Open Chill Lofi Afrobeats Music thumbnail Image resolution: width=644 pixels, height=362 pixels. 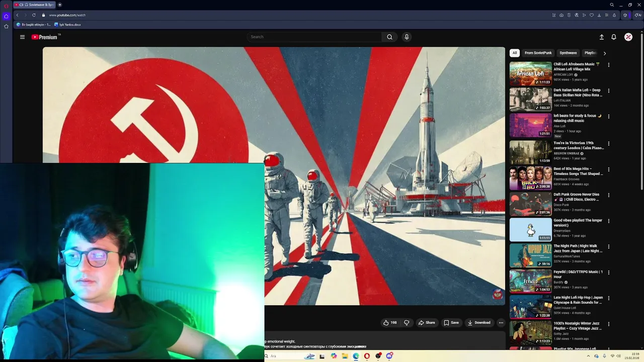(x=530, y=73)
